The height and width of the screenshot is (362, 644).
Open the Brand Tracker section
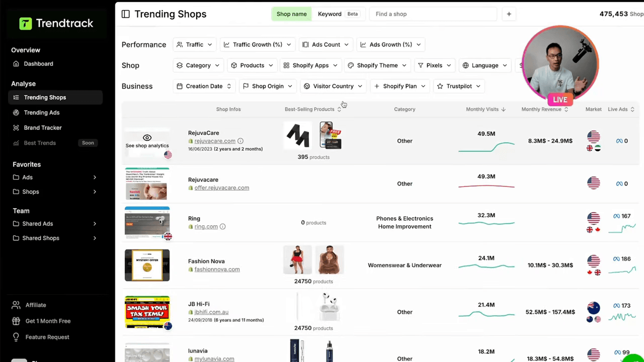tap(43, 127)
